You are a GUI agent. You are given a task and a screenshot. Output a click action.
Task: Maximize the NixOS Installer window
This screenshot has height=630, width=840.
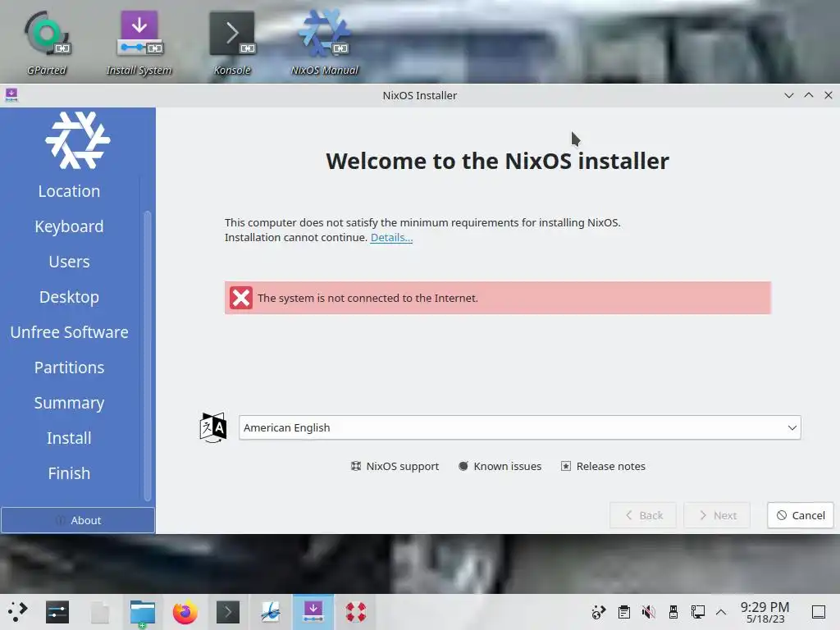click(x=808, y=95)
